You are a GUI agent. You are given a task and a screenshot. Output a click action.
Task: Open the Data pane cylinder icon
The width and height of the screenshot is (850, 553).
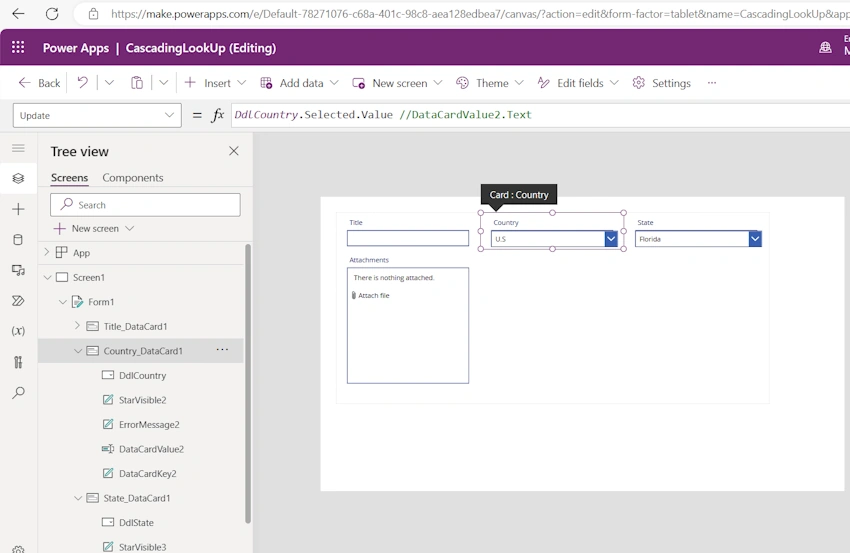coord(18,240)
